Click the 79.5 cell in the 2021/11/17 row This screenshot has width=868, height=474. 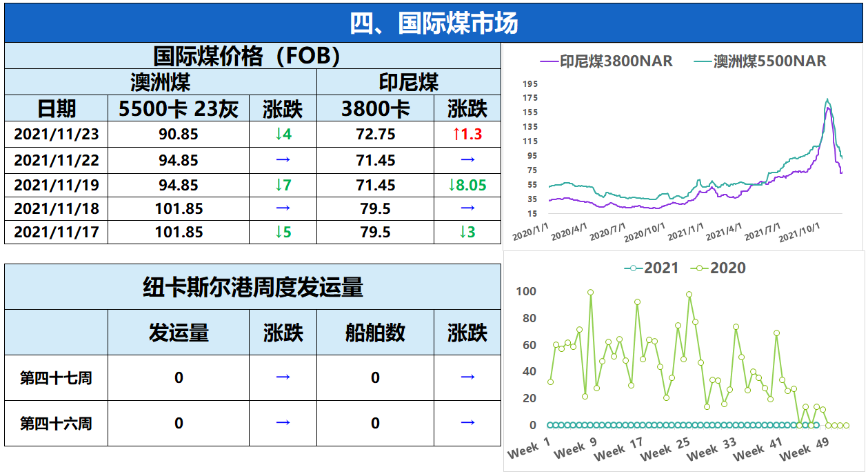tap(376, 232)
